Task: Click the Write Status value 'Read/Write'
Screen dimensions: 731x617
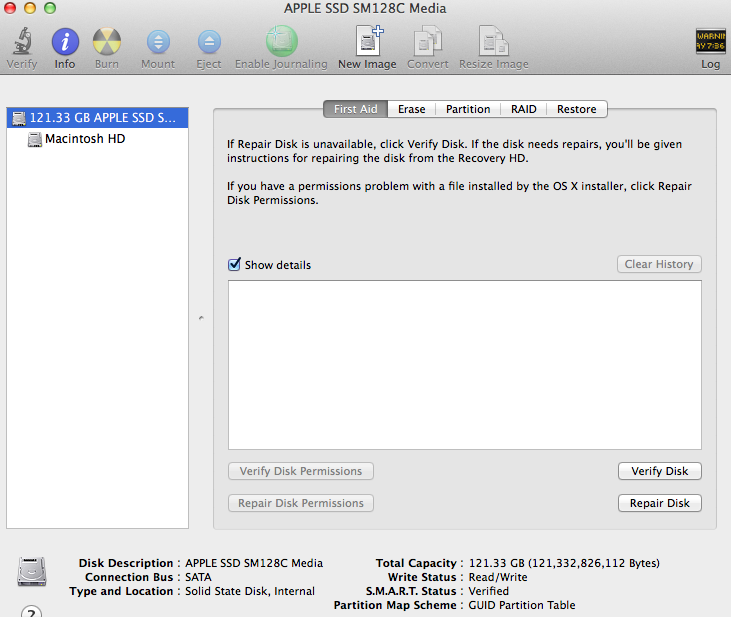Action: (498, 577)
